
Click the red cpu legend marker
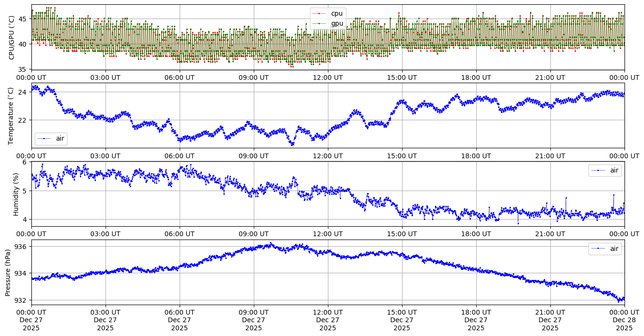tap(320, 13)
